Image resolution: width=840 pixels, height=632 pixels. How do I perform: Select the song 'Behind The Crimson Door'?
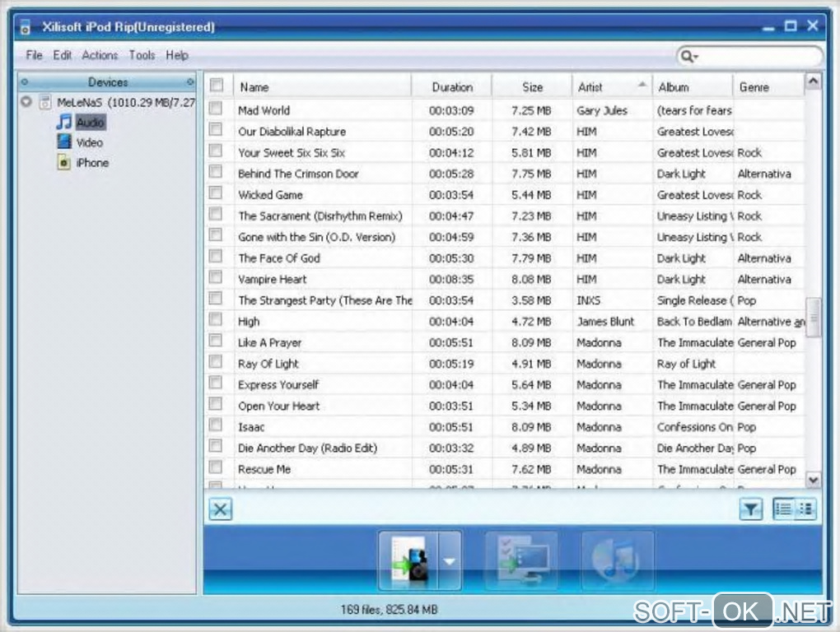[298, 174]
